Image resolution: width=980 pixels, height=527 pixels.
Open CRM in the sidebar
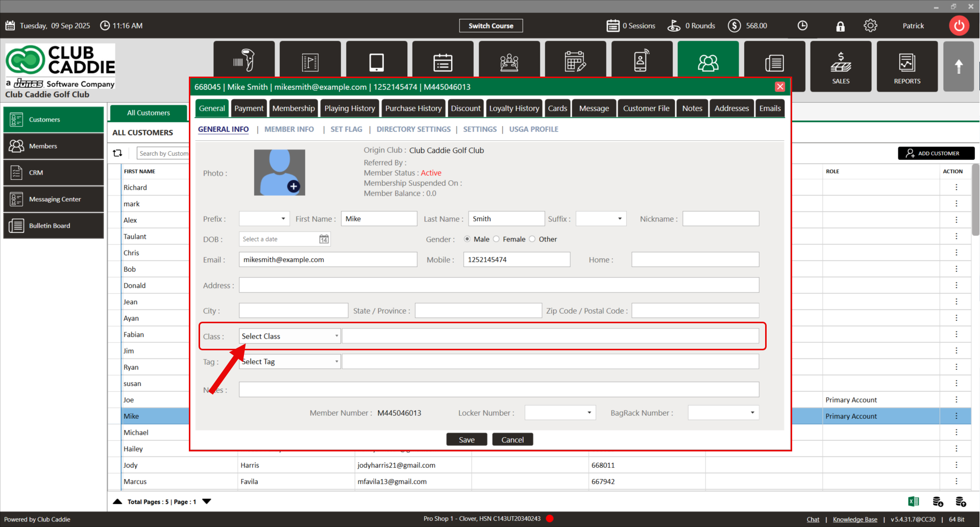tap(54, 173)
